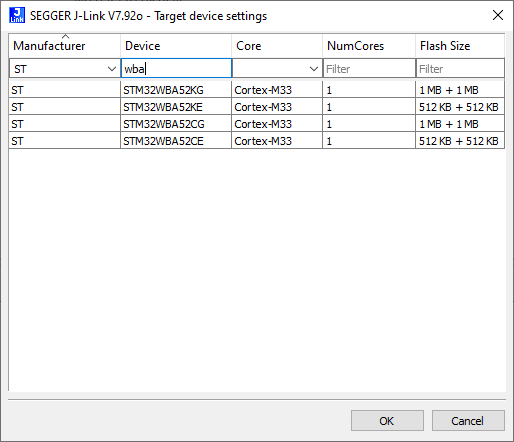Select device STM32WBA52CG

[x=176, y=124]
